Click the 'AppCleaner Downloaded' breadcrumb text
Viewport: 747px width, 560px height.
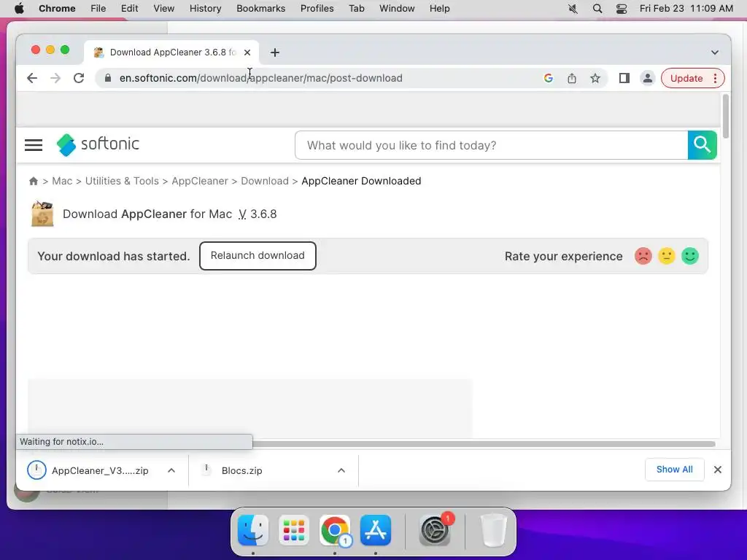361,181
